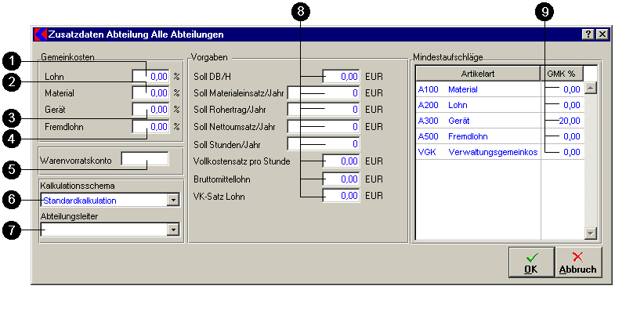Expand the Abteilungsleiter dropdown
The image size is (644, 311).
tap(173, 230)
